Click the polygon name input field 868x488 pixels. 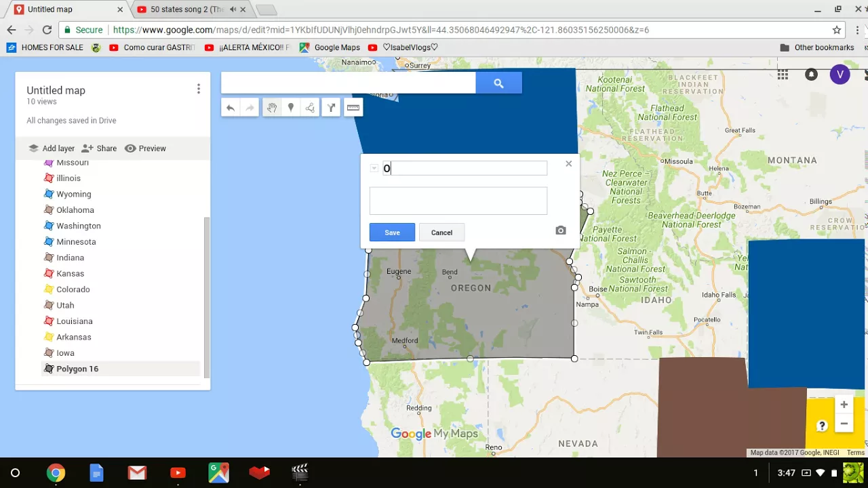click(465, 168)
